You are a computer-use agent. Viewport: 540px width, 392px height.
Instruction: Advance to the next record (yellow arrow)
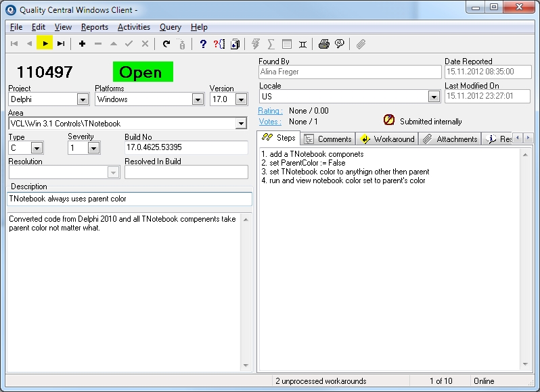coord(45,43)
